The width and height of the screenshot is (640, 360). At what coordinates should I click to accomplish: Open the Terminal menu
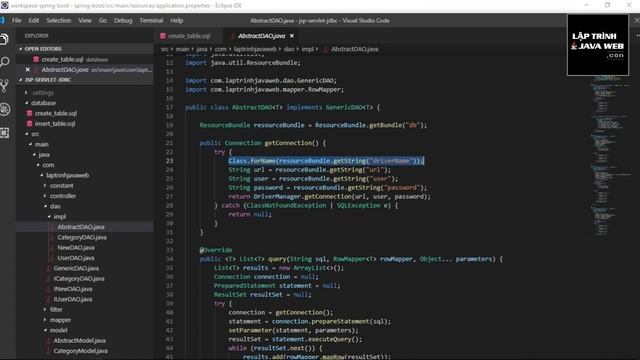tap(151, 20)
